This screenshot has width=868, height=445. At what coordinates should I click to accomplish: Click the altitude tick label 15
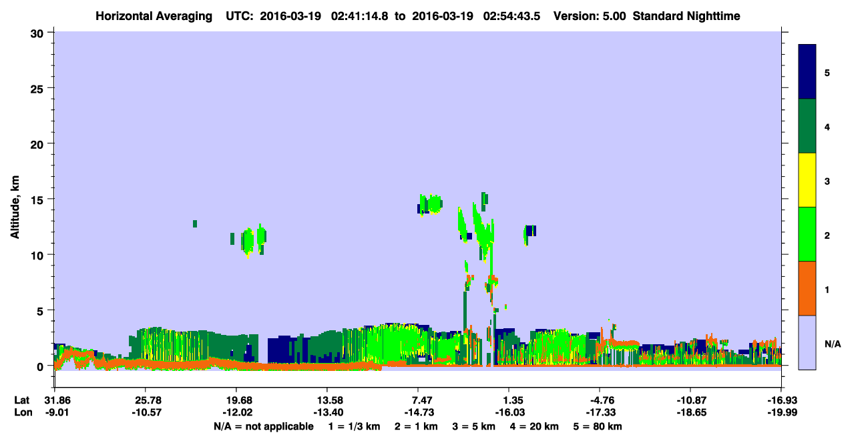tap(39, 199)
